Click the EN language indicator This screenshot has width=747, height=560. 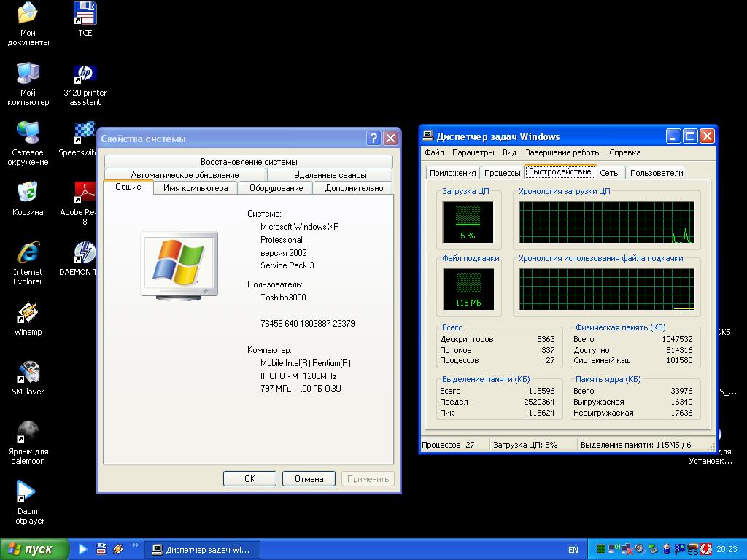(573, 550)
